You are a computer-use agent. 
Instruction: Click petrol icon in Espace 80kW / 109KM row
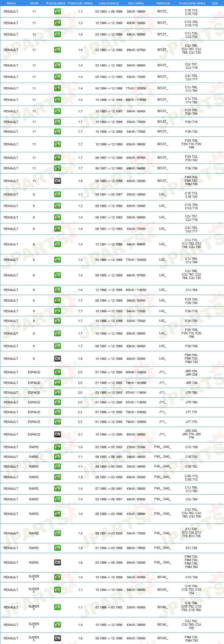click(x=57, y=372)
